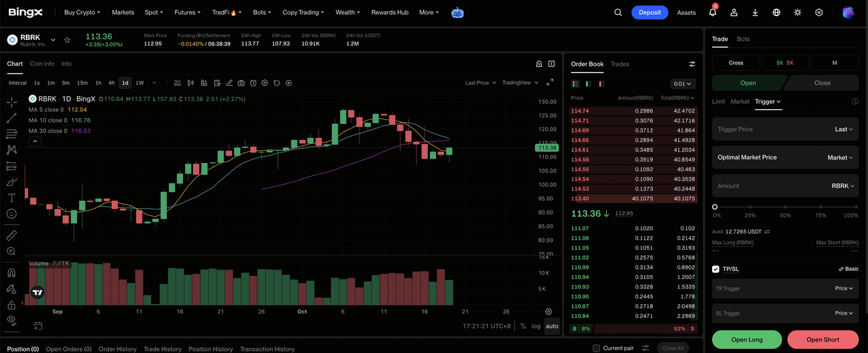Open the Fibonacci retracement tools
This screenshot has width=868, height=353.
tap(12, 134)
